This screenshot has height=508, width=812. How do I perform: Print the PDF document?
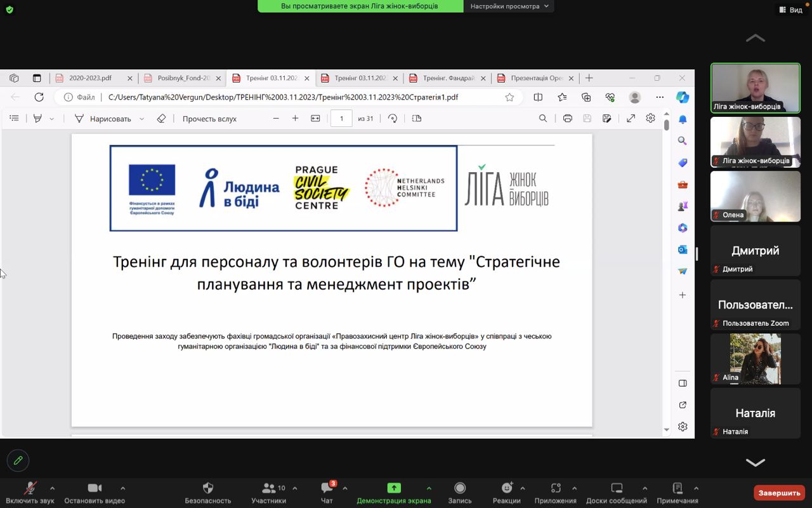(568, 118)
